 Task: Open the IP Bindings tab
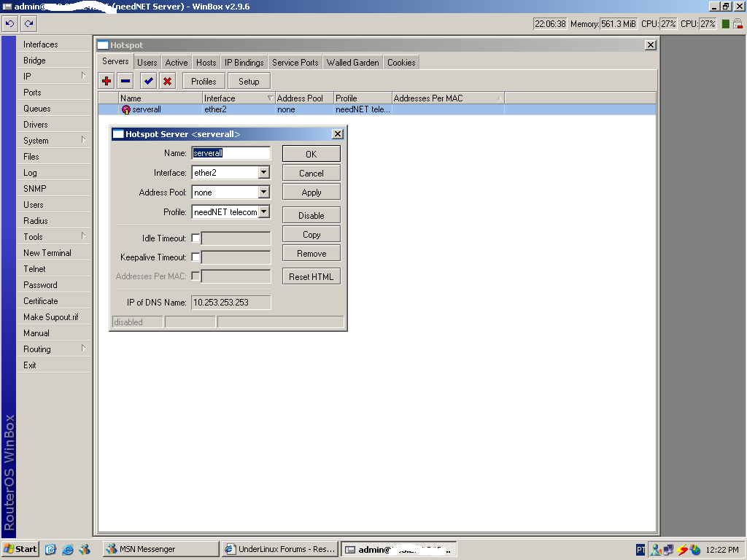[x=244, y=63]
